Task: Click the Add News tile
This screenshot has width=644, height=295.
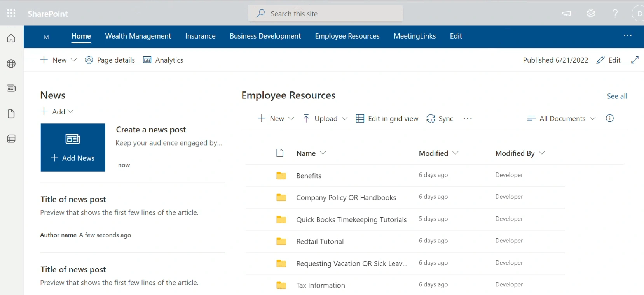Action: [x=73, y=147]
